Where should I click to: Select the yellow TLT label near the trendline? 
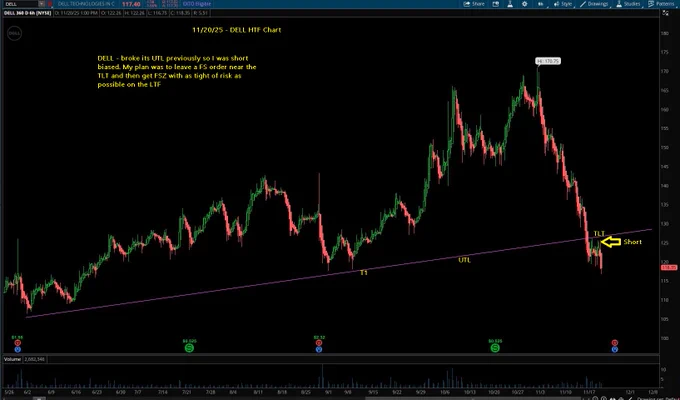point(599,234)
